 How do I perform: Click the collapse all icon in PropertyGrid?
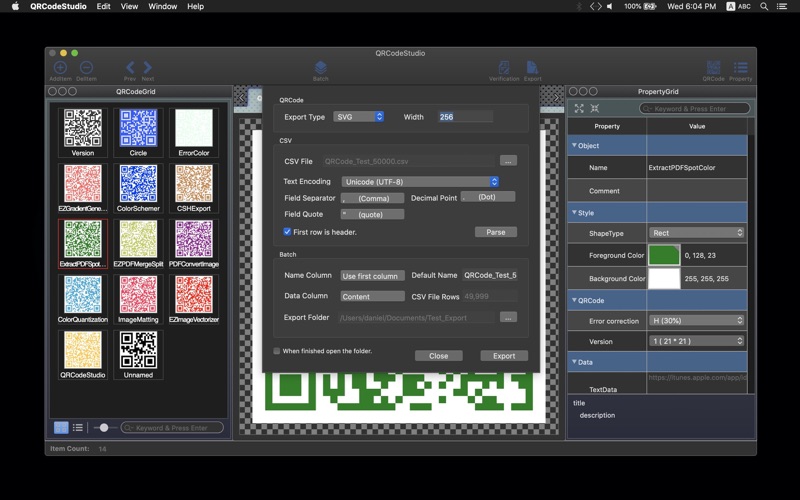[x=595, y=108]
